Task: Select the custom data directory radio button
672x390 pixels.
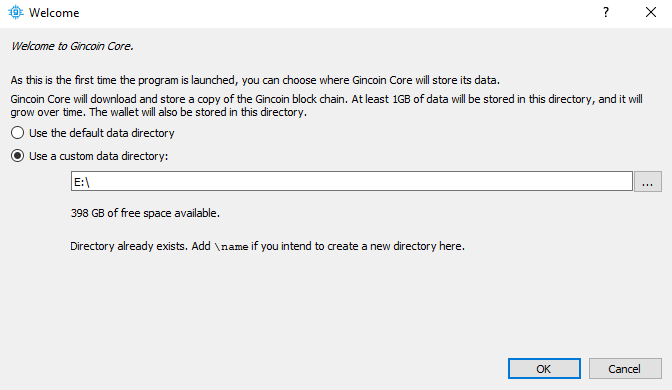Action: coord(18,156)
